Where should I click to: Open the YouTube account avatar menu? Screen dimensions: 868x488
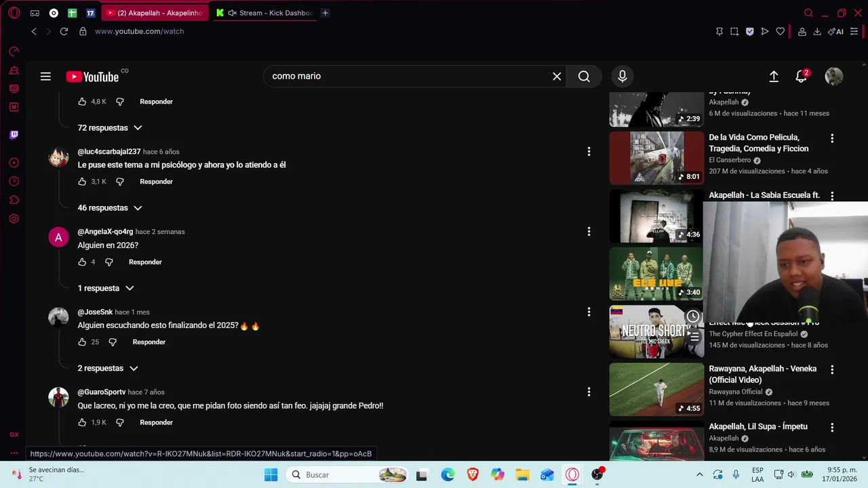click(x=833, y=77)
